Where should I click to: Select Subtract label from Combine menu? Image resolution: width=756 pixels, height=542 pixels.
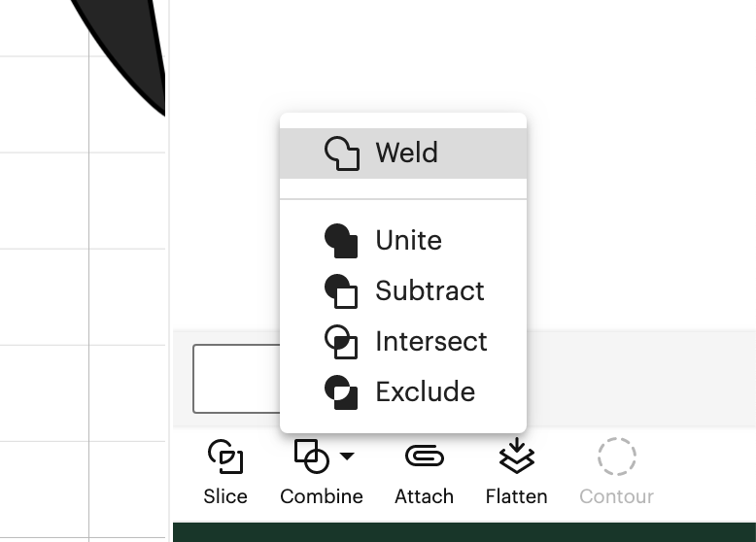coord(430,290)
